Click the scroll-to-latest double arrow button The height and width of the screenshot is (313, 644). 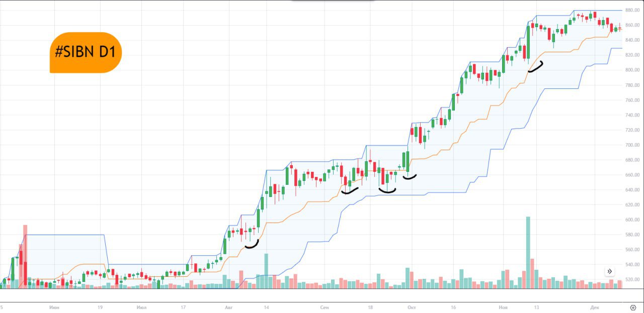[x=610, y=271]
